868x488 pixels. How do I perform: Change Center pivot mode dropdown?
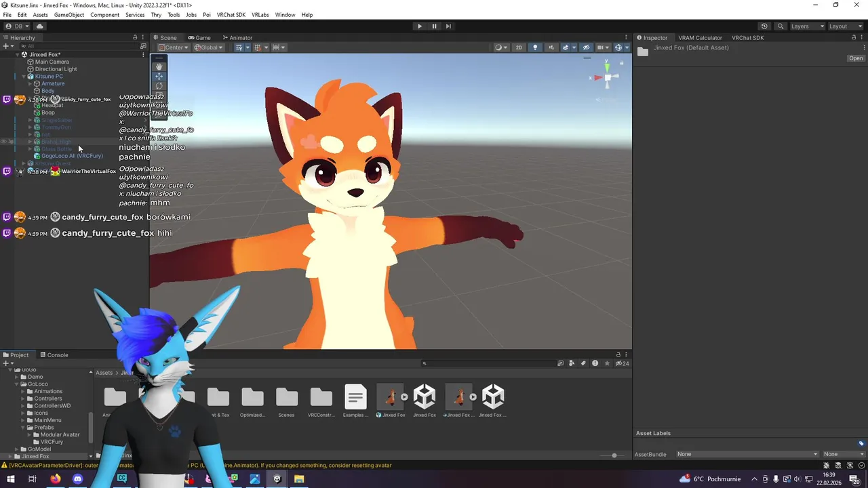(174, 47)
